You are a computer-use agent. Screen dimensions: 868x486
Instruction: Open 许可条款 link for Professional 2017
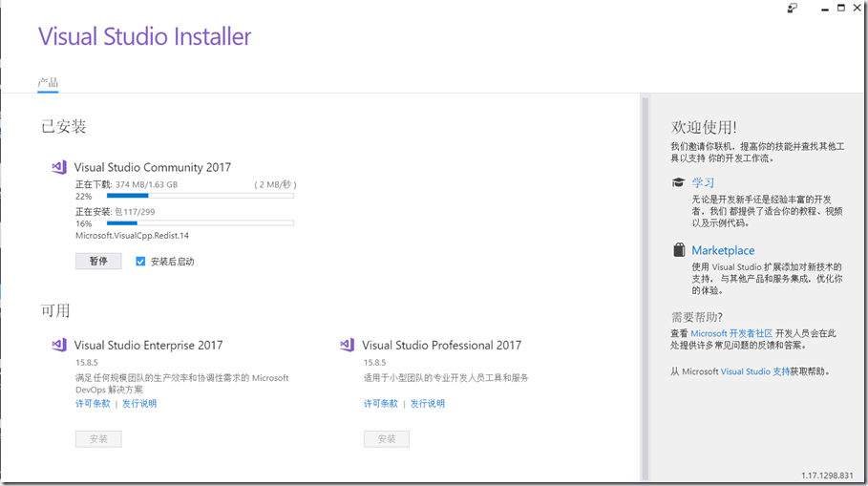(x=381, y=404)
